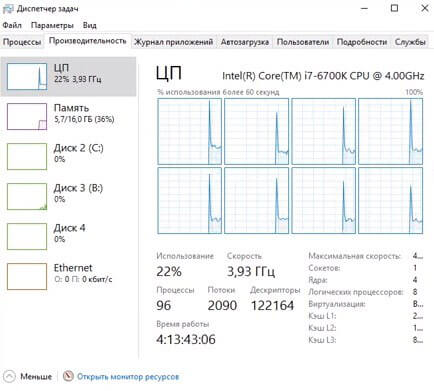Open the Открыть монитор ресурсов link
This screenshot has height=391, width=434.
[x=128, y=377]
